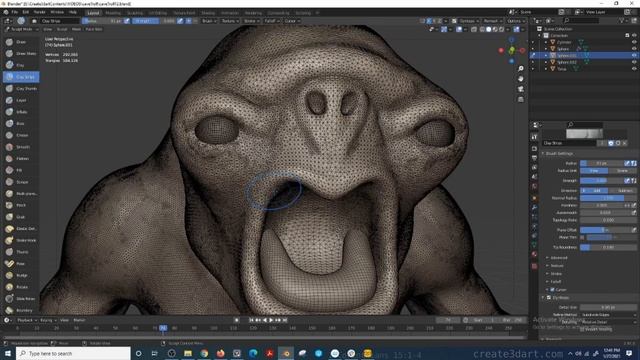Toggle visibility of Torus in outliner
Image resolution: width=640 pixels, height=360 pixels.
pyautogui.click(x=634, y=69)
